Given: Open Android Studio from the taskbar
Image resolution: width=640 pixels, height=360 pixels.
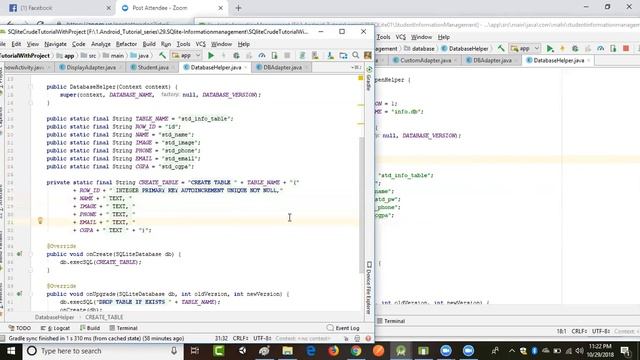Looking at the screenshot, I should pos(401,351).
